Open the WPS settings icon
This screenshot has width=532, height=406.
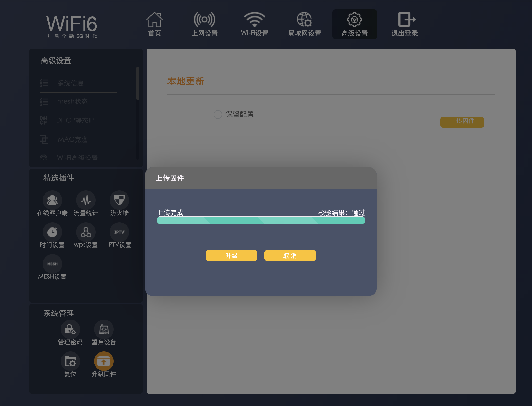point(86,232)
